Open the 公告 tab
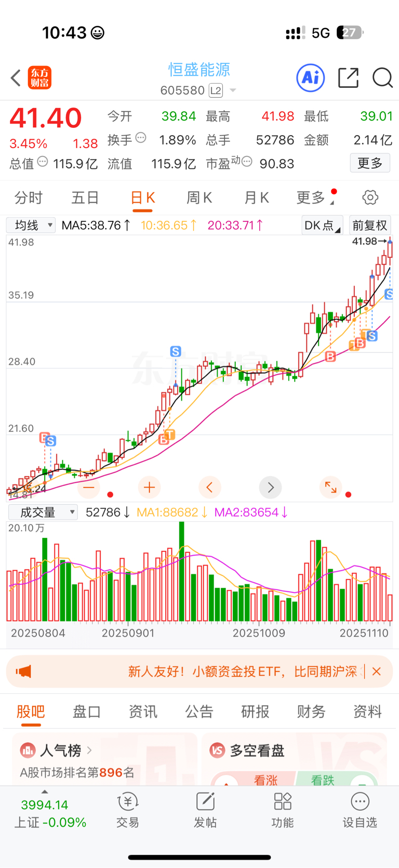This screenshot has height=868, width=399. 199,711
